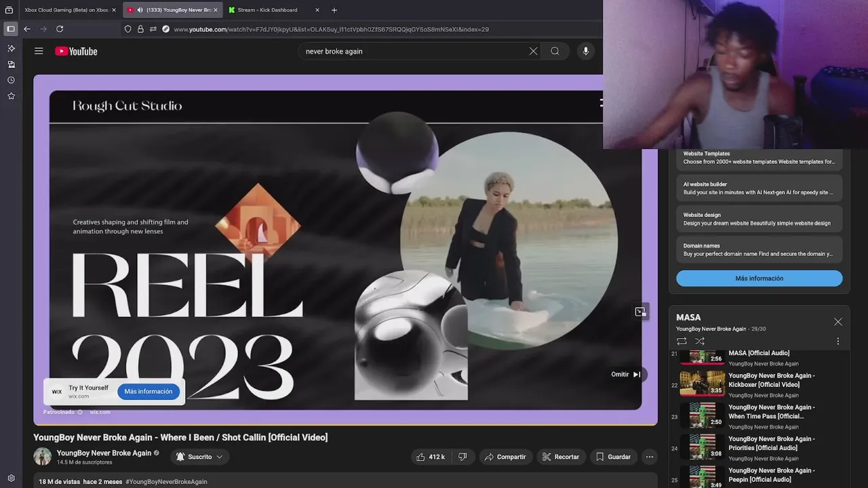Click Más información on the video ad overlay
Viewport: 868px width, 488px height.
pyautogui.click(x=149, y=391)
